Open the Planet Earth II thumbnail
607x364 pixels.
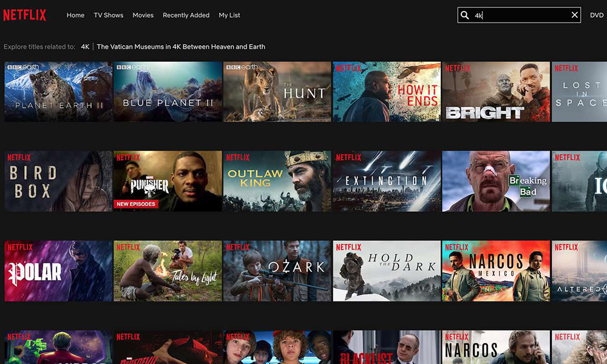pos(58,92)
